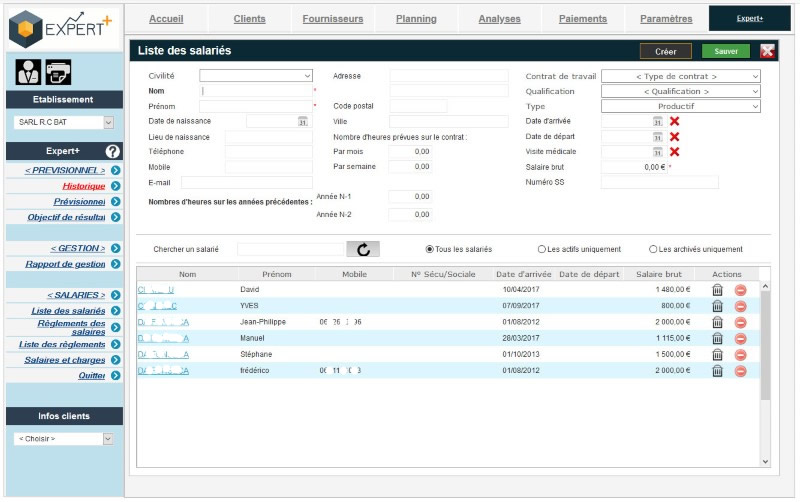Image resolution: width=800 pixels, height=502 pixels.
Task: Click arrow icon beside Liste des salariés
Action: point(116,311)
